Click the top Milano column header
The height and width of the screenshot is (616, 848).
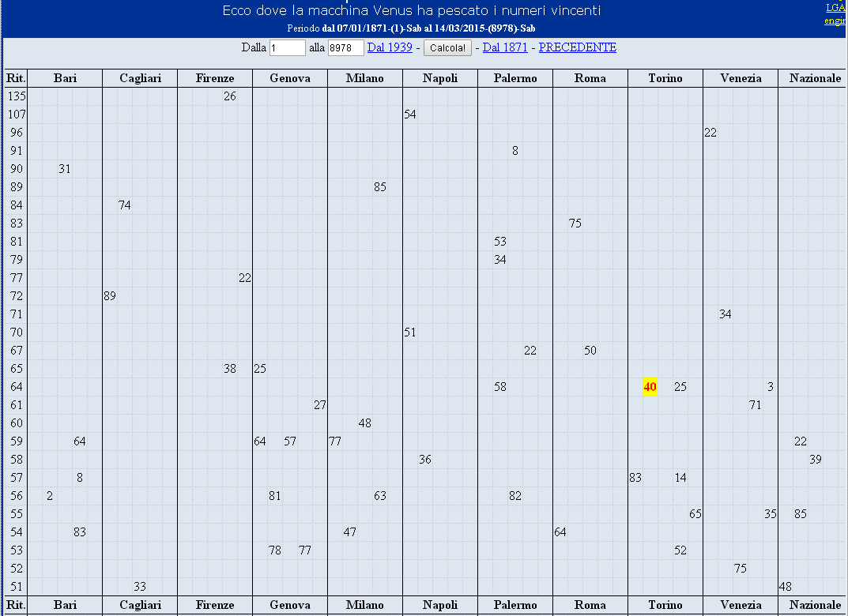pyautogui.click(x=365, y=78)
